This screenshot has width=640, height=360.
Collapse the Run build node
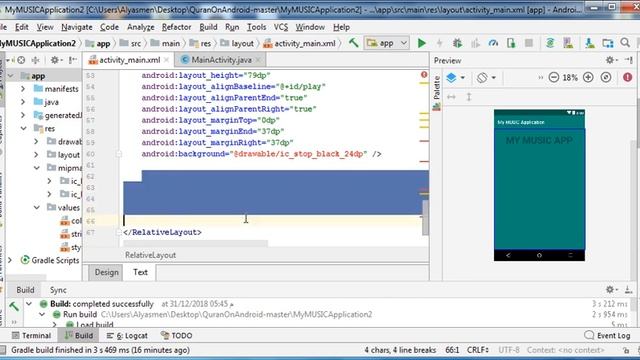42,314
